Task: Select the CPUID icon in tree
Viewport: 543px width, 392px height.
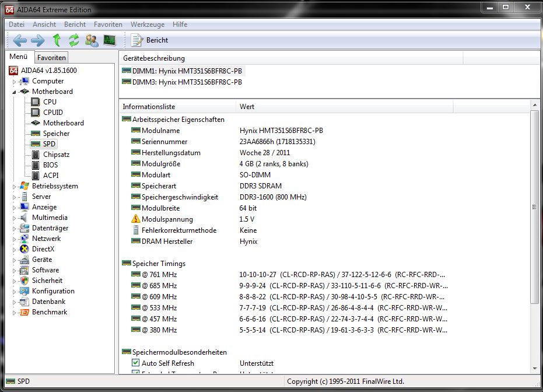Action: point(36,112)
